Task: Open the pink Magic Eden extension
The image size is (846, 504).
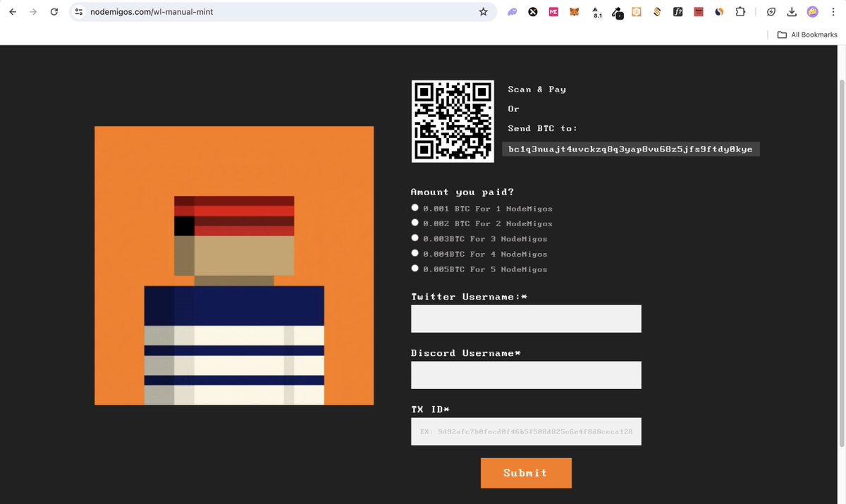Action: (554, 12)
